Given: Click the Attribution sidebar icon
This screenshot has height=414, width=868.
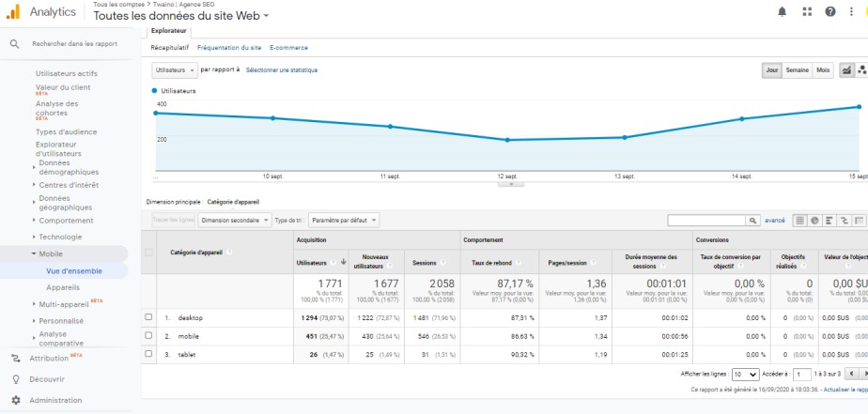Looking at the screenshot, I should pyautogui.click(x=15, y=358).
